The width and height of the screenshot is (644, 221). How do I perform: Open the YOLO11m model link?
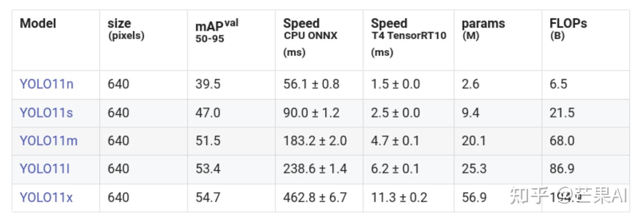coord(48,141)
